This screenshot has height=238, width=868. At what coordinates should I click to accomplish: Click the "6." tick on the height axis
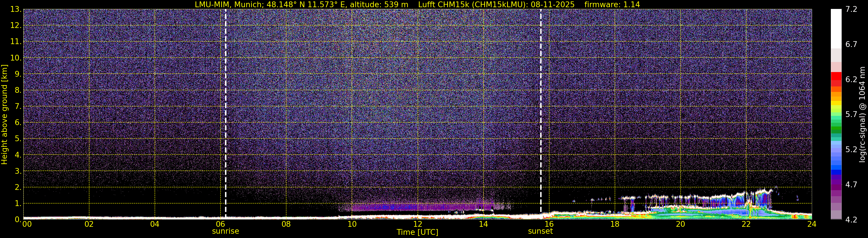pyautogui.click(x=18, y=122)
